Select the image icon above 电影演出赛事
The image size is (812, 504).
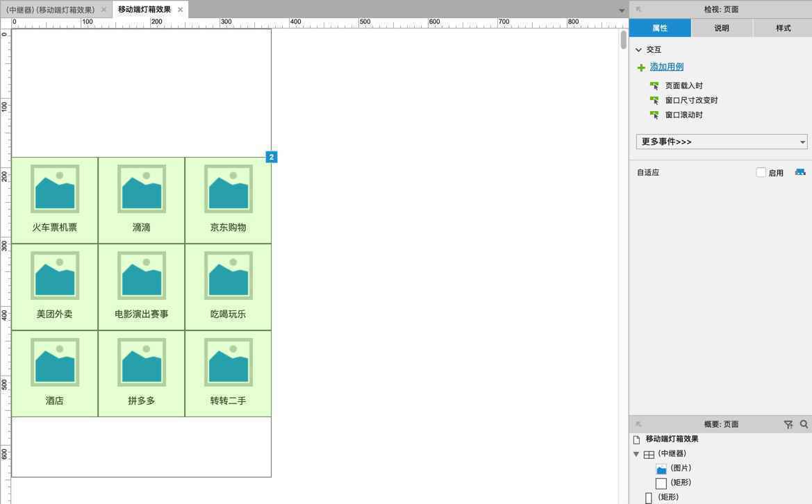(142, 276)
